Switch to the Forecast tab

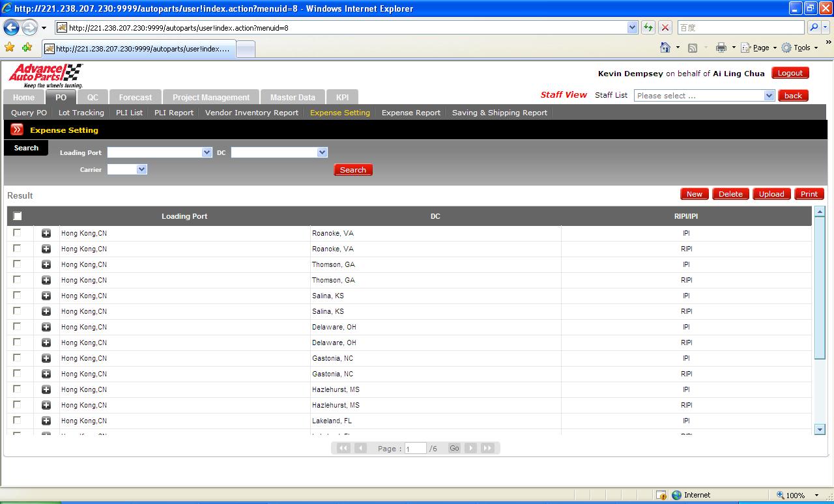[x=135, y=97]
